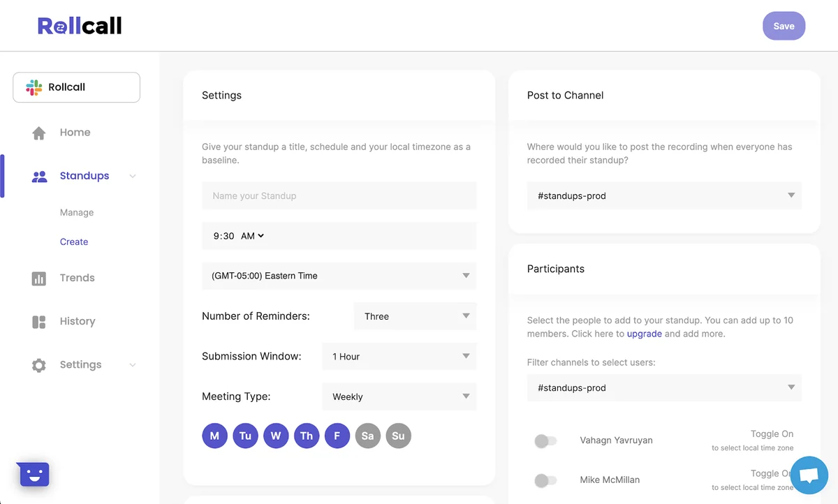Click the Home house icon in sidebar
Screen dimensions: 838x504
[39, 133]
